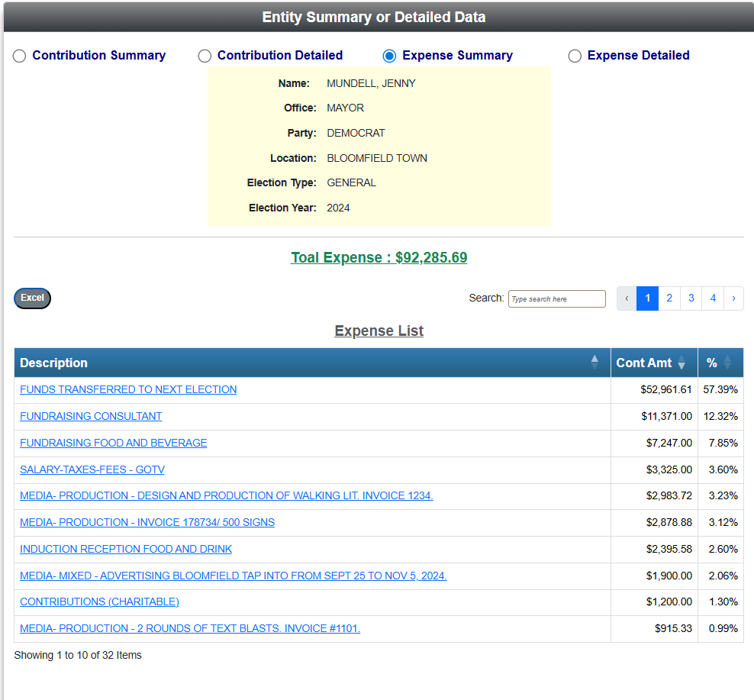
Task: Click the Excel export button
Action: coord(31,298)
